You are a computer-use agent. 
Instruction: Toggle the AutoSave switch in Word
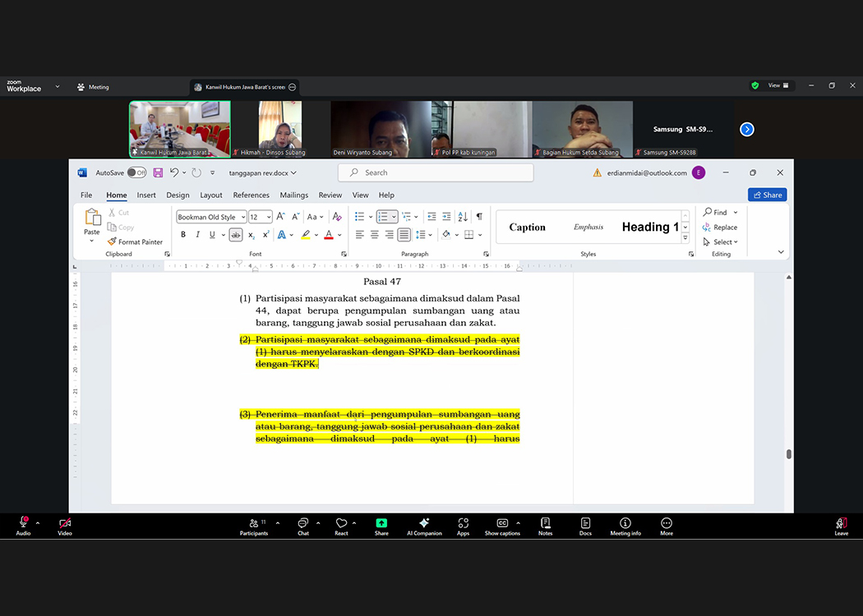point(136,173)
